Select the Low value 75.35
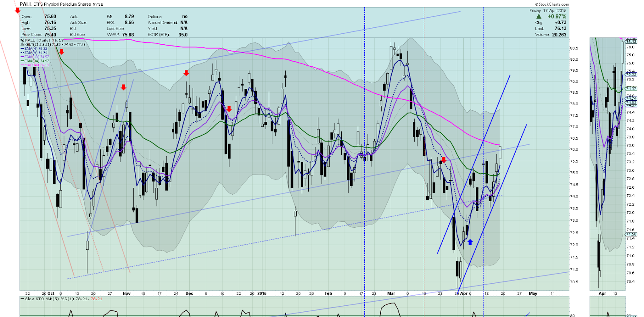The image size is (644, 317). coord(50,29)
